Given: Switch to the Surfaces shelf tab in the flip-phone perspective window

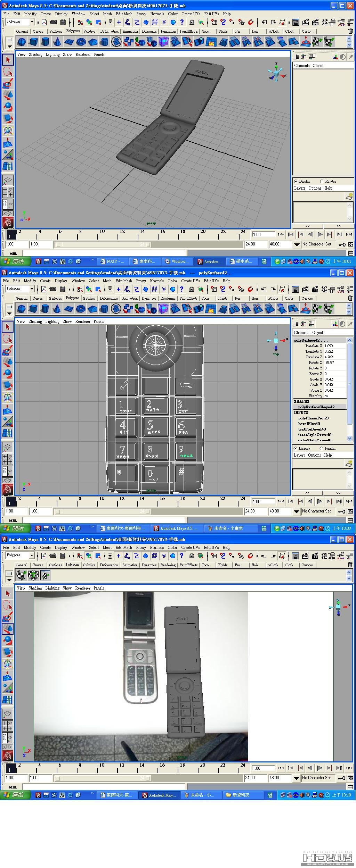Looking at the screenshot, I should tap(56, 31).
